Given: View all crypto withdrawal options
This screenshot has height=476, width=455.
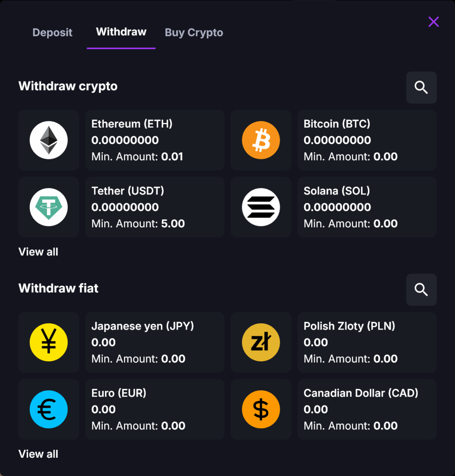Looking at the screenshot, I should 38,252.
